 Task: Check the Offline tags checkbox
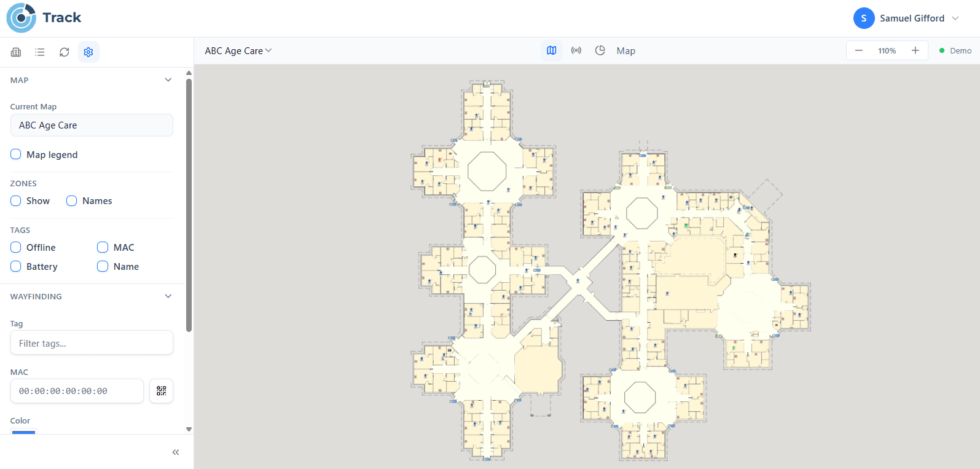coord(16,247)
